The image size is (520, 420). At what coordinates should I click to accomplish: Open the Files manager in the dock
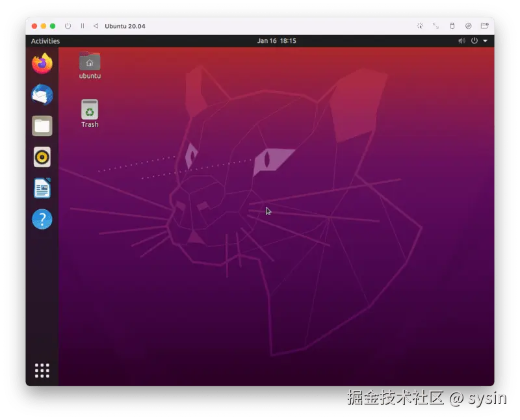click(x=42, y=125)
